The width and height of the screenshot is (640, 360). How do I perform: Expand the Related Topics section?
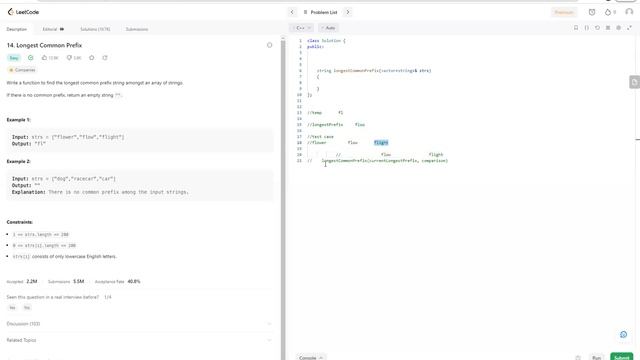click(139, 340)
